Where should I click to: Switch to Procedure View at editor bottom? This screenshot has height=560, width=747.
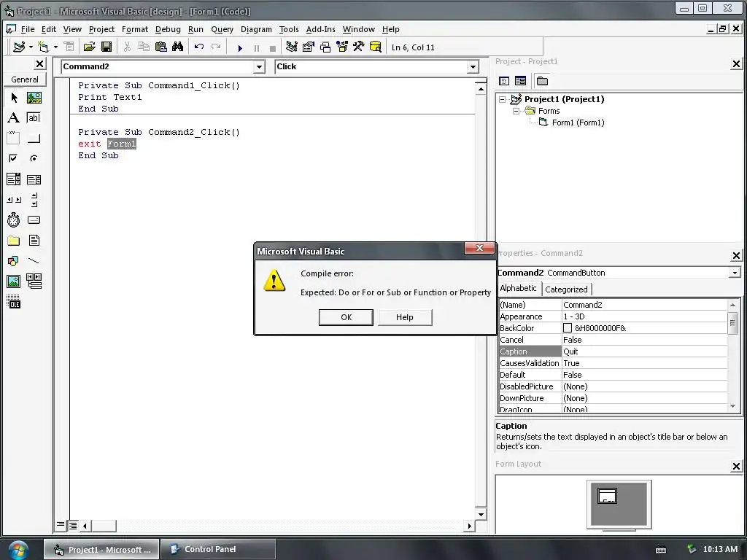61,525
